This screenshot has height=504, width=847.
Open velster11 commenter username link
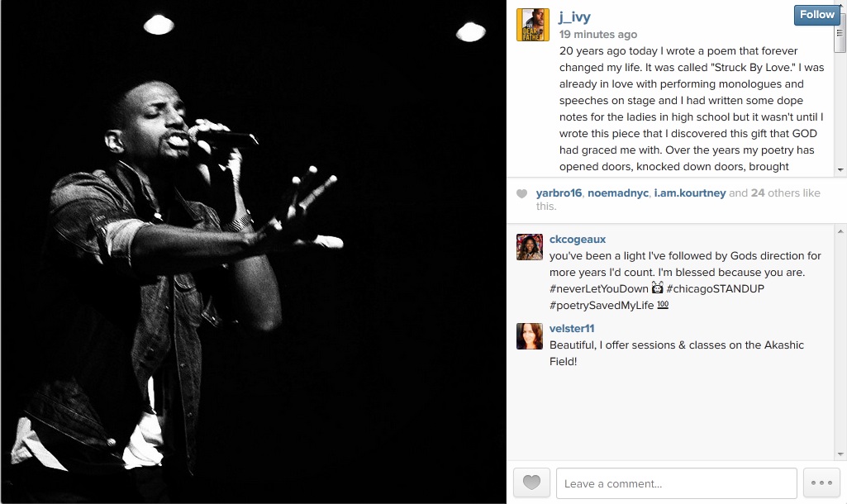(x=572, y=329)
